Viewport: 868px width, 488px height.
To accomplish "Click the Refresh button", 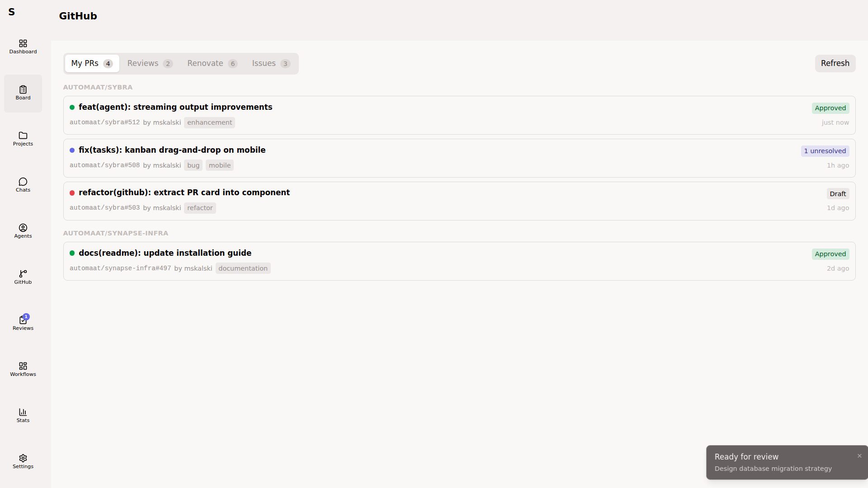I will (x=835, y=63).
